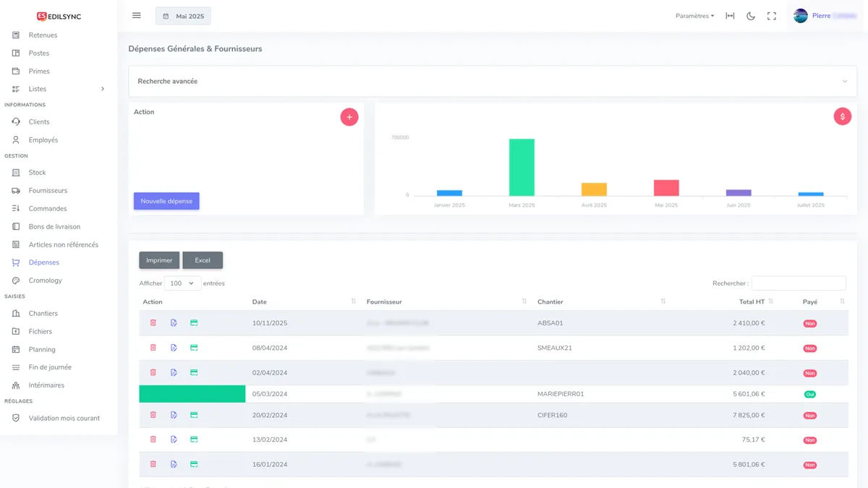Export the table with the Excel button
The height and width of the screenshot is (488, 868).
(x=203, y=260)
